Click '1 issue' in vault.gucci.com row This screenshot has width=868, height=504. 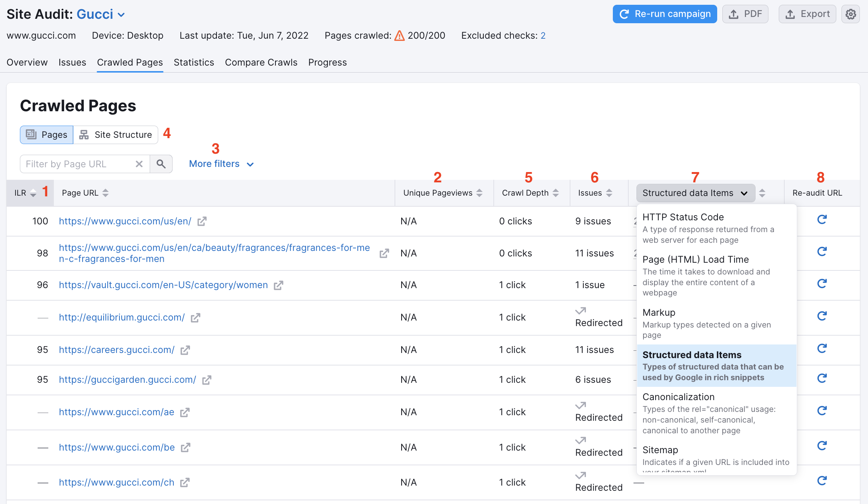(590, 285)
